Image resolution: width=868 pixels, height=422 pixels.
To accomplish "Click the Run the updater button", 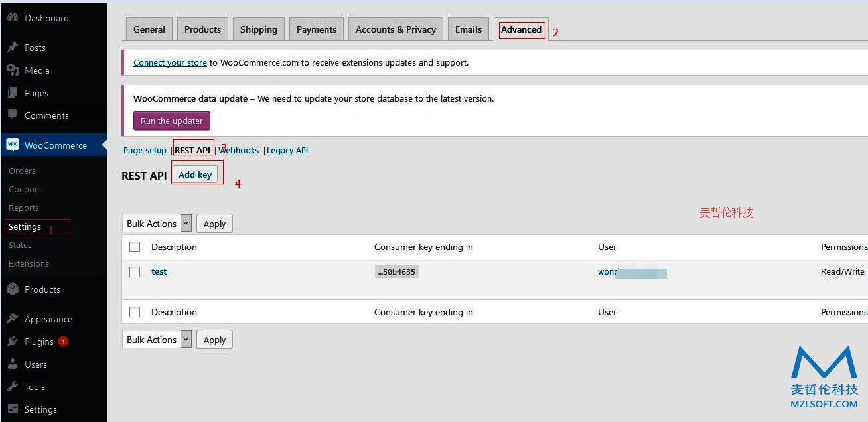I will click(172, 121).
